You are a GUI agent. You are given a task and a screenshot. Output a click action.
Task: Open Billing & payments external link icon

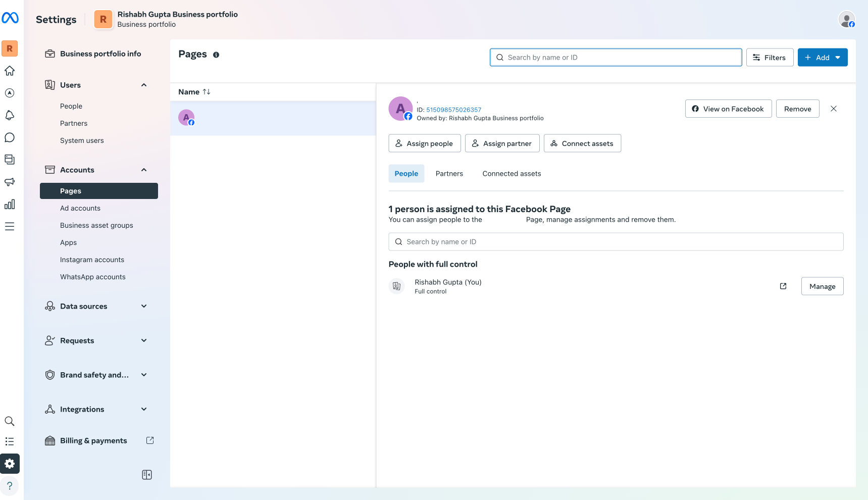tap(150, 440)
